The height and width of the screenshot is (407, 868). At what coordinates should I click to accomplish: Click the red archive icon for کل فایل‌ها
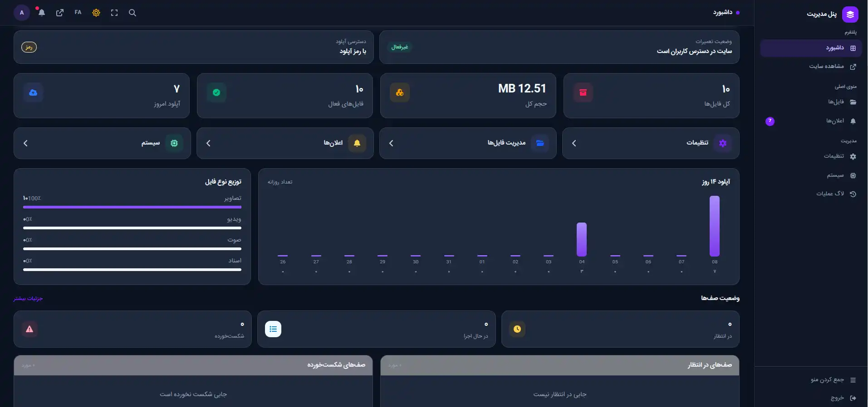point(583,92)
